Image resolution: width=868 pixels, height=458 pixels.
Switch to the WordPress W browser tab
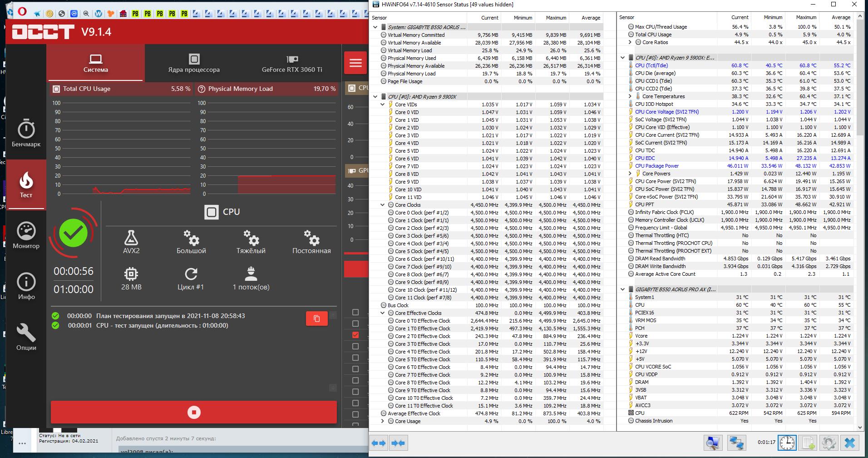(99, 14)
